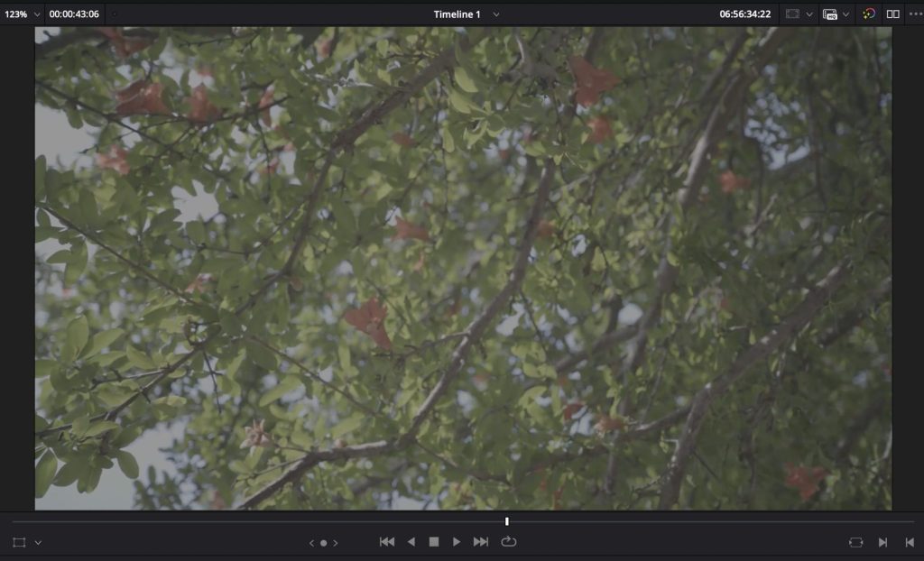Expand the Timeline 1 selector chevron

pos(496,14)
